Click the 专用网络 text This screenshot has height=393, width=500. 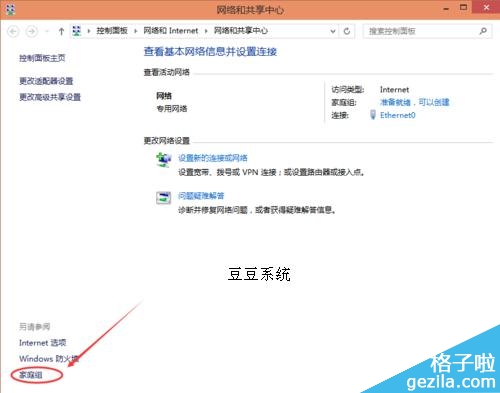172,109
